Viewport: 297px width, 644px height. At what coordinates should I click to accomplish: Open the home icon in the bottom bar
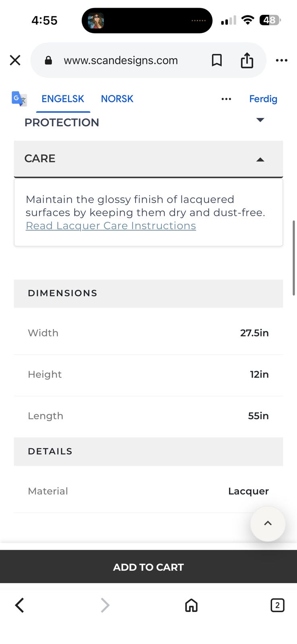coord(191,605)
